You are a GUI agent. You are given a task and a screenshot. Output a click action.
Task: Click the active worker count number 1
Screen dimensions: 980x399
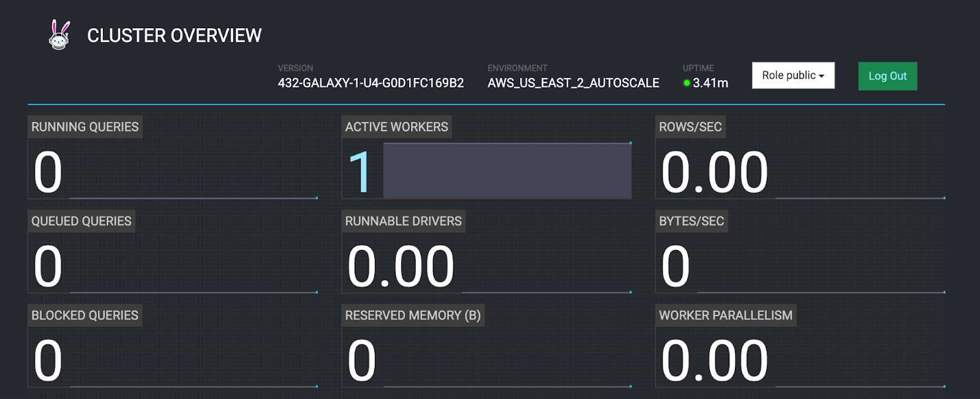(x=361, y=173)
